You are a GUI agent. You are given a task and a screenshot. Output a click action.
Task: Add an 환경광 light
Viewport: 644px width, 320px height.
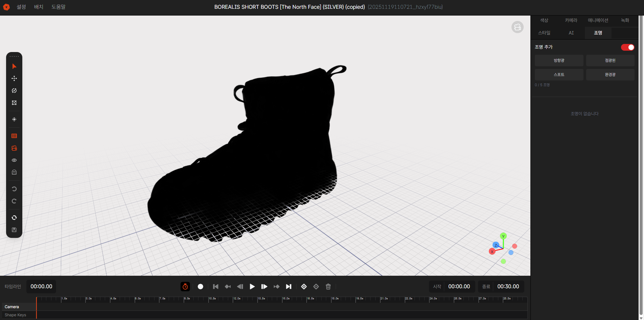[x=610, y=74]
